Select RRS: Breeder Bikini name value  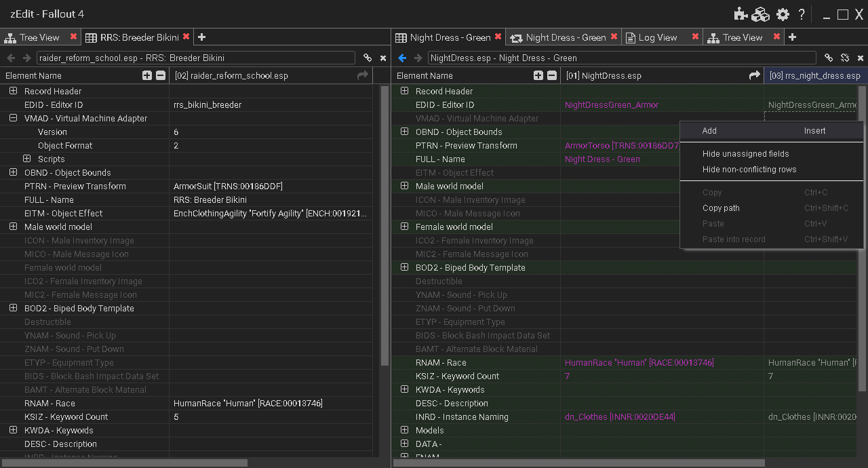tap(210, 199)
